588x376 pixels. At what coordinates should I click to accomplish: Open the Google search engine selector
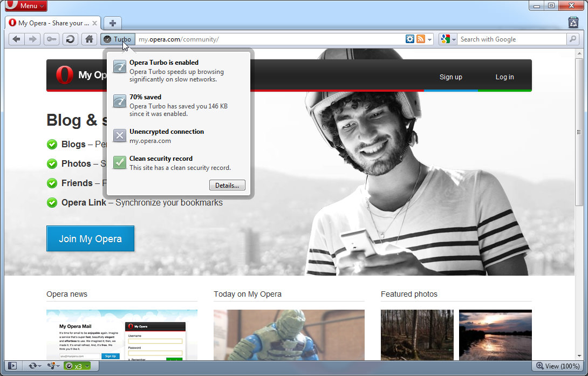pos(448,39)
